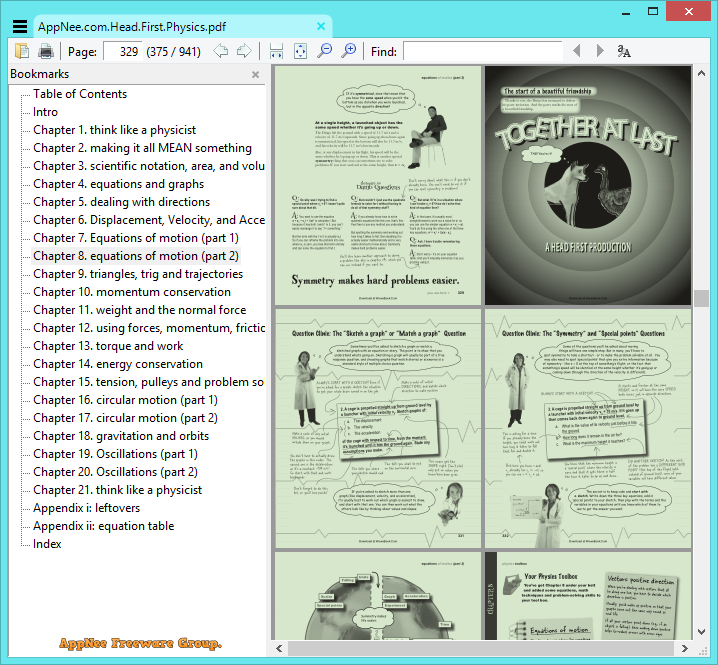
Task: Open Chapter 7. Equations of motion (part 1)
Action: click(136, 238)
